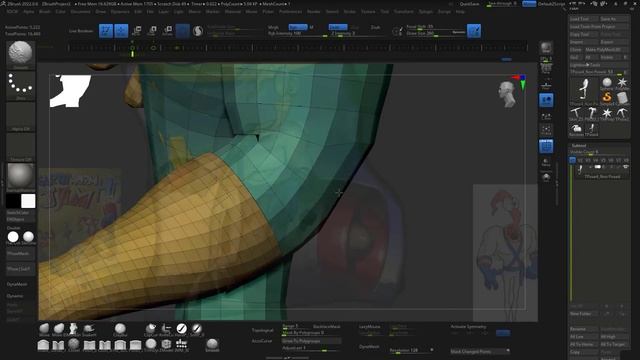Click the All Low button
This screenshot has height=360, width=640.
pos(584,337)
